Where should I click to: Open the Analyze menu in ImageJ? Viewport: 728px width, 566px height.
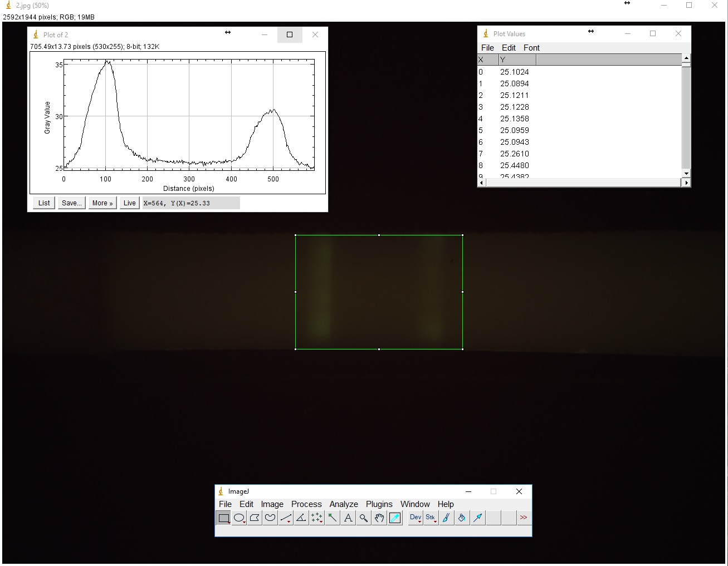(343, 504)
